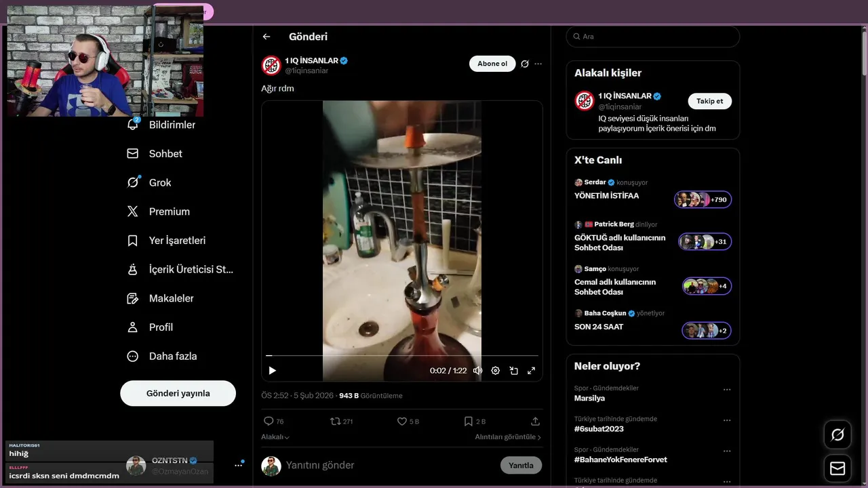Screen dimensions: 868x488
Task: Click the Abone ol button
Action: [492, 64]
